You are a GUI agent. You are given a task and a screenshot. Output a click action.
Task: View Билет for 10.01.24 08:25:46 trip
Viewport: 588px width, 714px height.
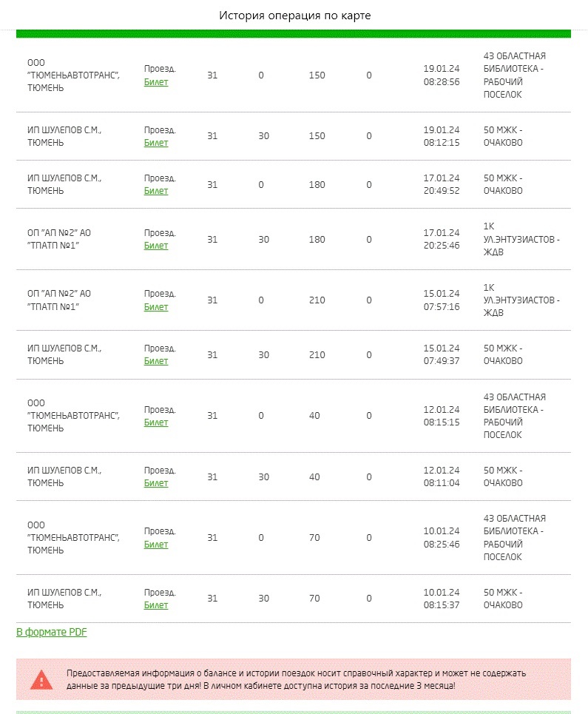(156, 545)
